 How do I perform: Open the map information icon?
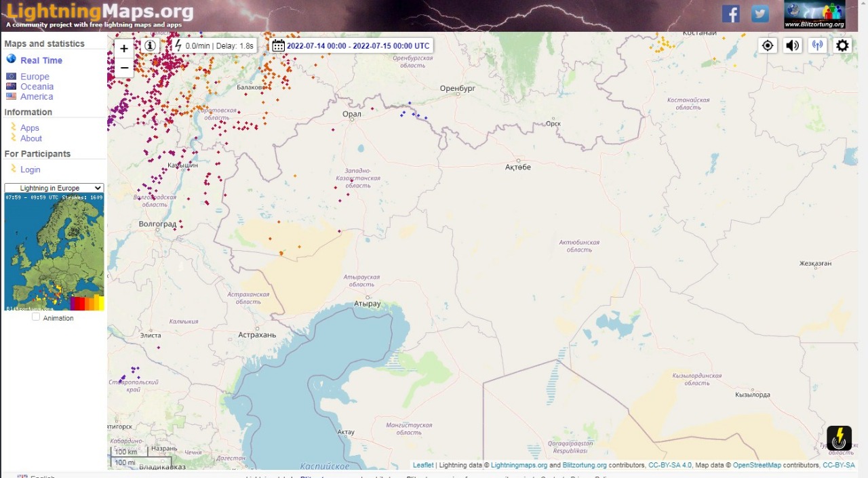click(x=150, y=45)
